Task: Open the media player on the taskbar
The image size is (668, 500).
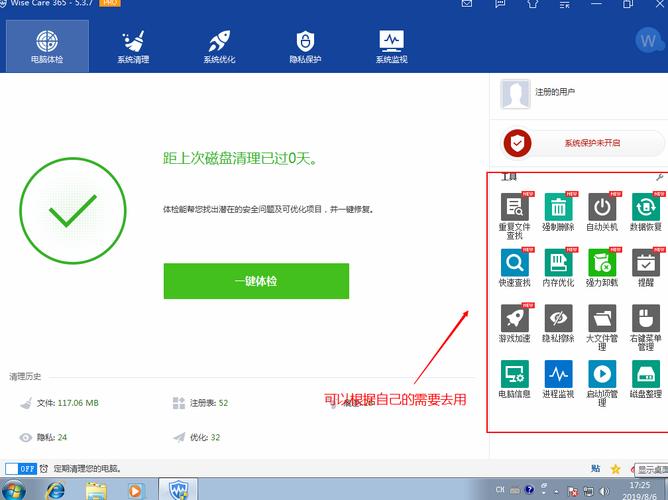Action: click(136, 491)
